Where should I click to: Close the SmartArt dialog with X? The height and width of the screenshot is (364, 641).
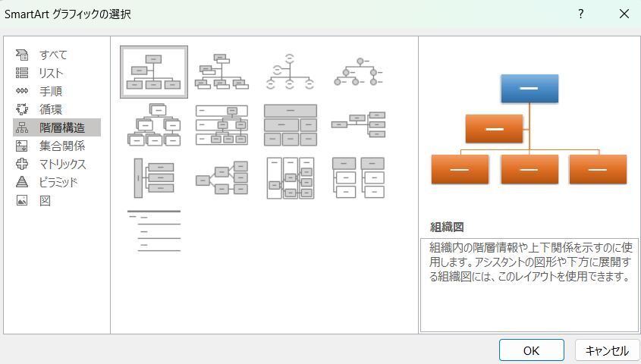pyautogui.click(x=624, y=14)
